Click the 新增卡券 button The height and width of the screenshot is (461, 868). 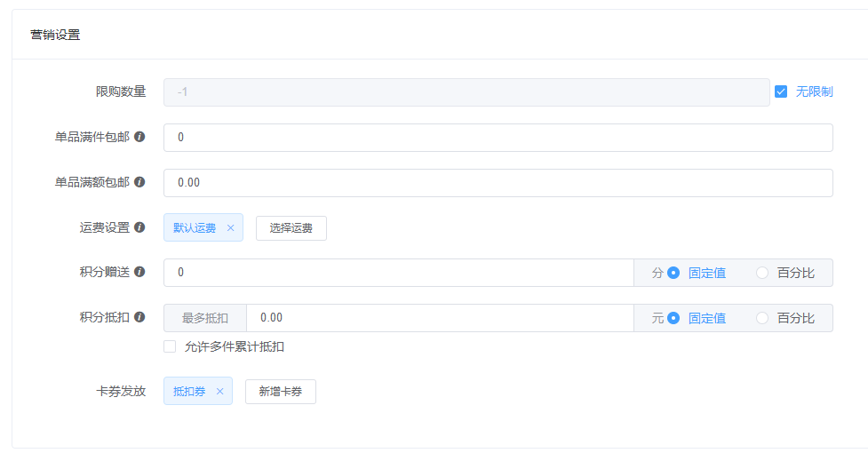281,392
